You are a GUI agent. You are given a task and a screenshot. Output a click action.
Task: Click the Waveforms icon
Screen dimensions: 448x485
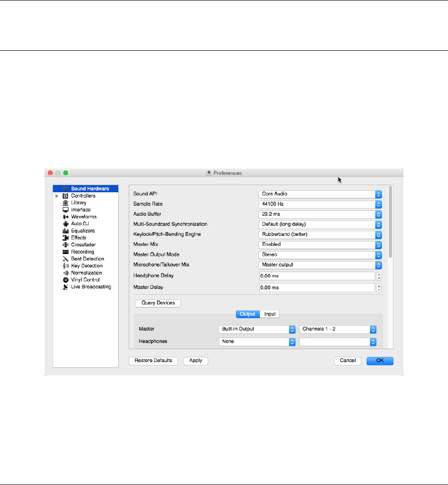(65, 217)
